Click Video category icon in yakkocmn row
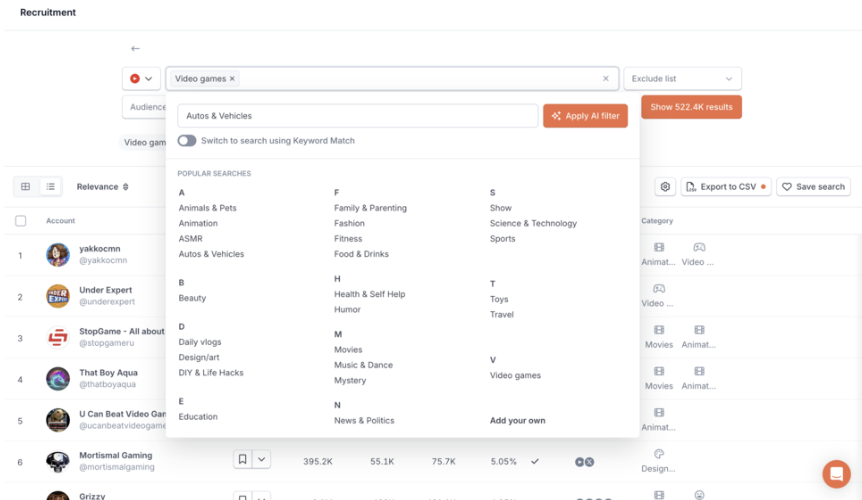Viewport: 862px width, 500px height. click(x=699, y=248)
